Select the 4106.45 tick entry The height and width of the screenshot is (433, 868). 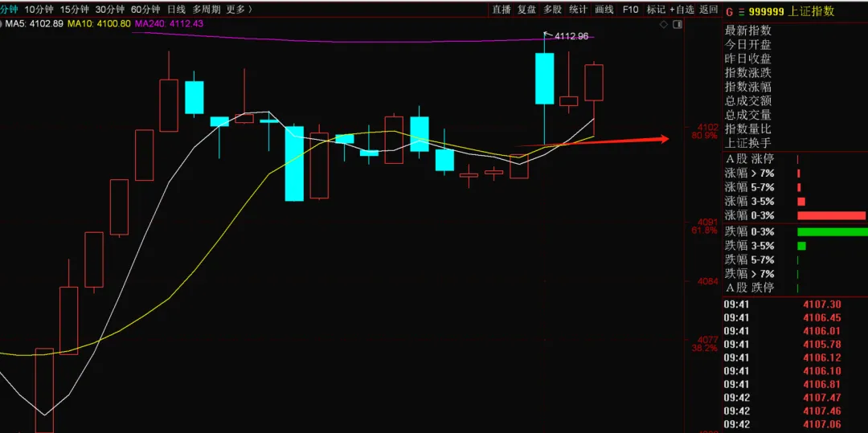(x=822, y=317)
